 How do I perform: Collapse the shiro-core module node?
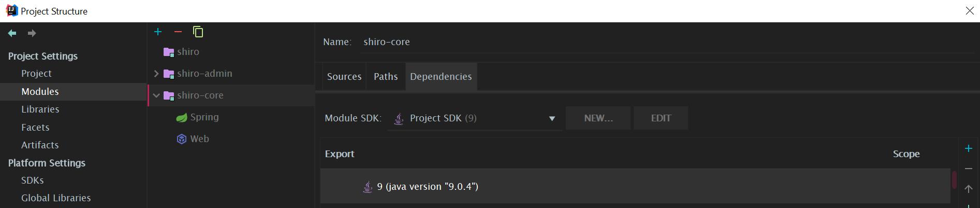(x=156, y=95)
